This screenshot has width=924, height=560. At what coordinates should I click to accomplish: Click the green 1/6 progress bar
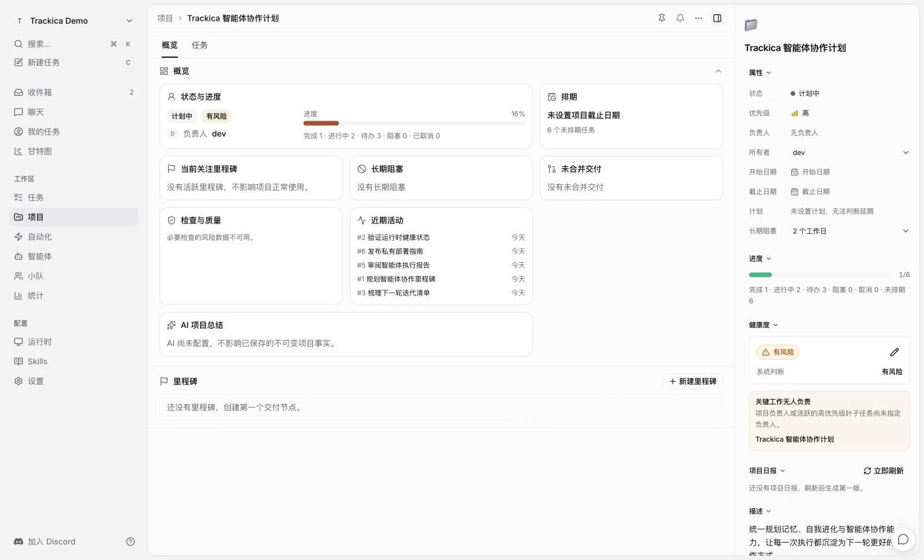(x=820, y=275)
